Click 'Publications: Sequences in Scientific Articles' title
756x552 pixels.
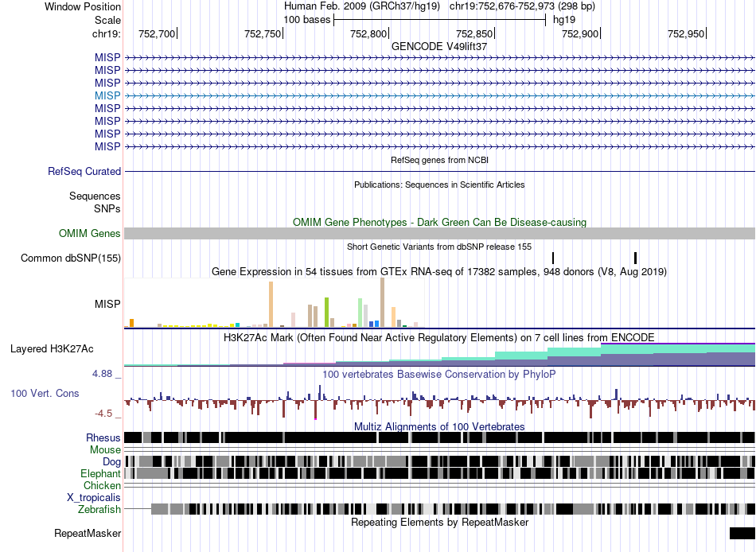439,185
